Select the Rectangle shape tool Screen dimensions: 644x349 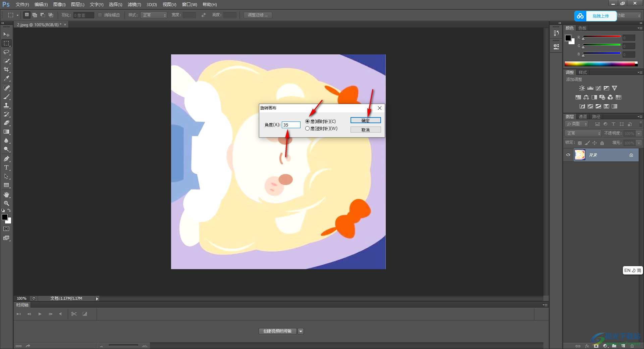pyautogui.click(x=6, y=185)
